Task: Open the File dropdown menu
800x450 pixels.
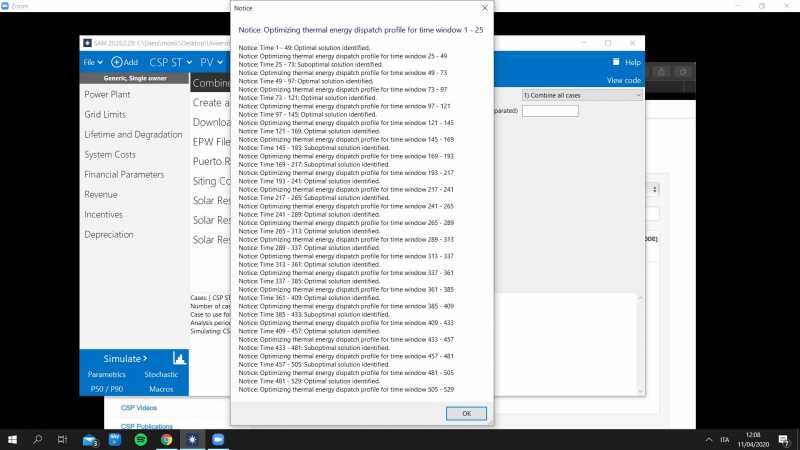Action: 92,62
